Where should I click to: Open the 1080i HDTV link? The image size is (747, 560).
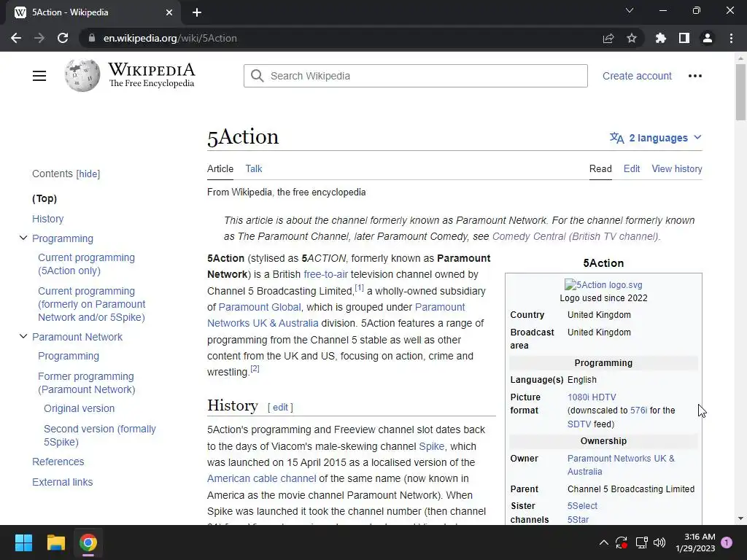pos(592,397)
